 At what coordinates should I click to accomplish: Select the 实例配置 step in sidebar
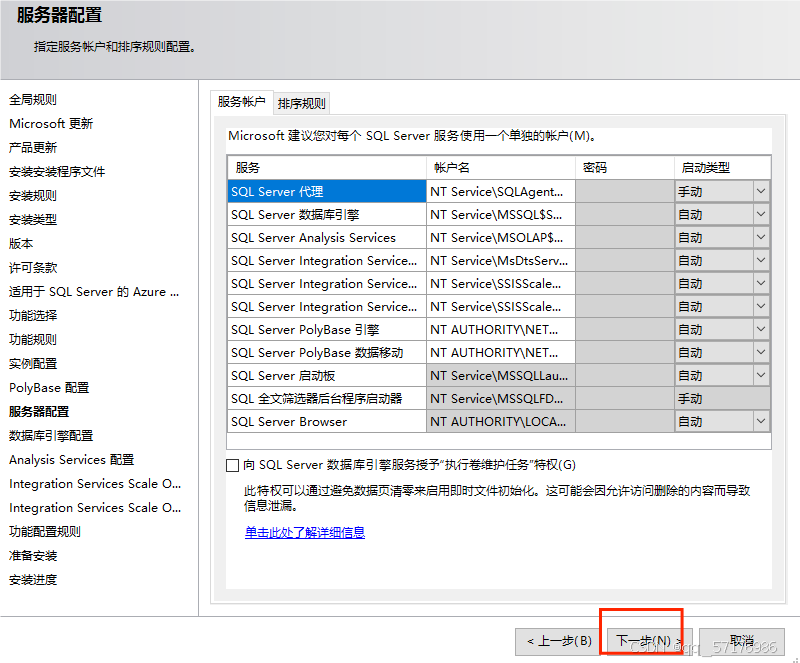tap(33, 363)
